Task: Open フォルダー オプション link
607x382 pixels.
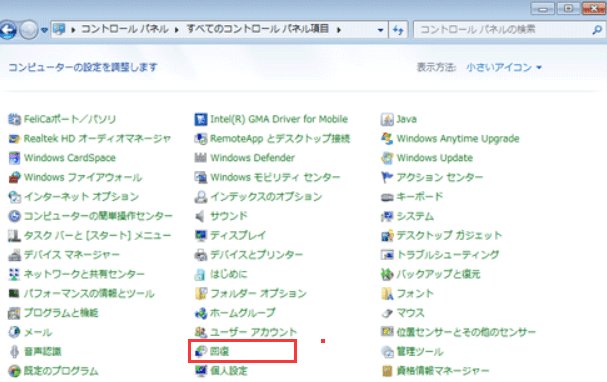Action: coord(258,293)
